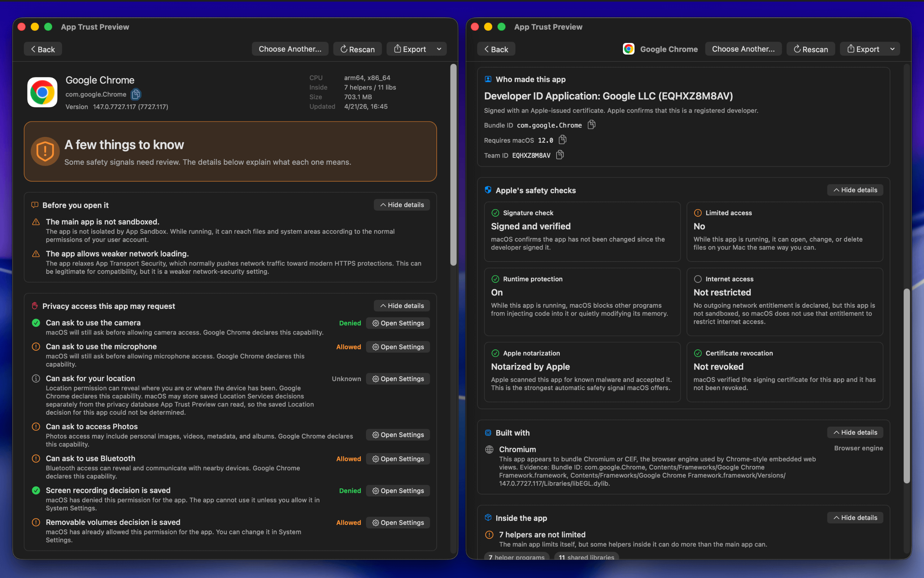This screenshot has height=578, width=924.
Task: Click warning triangle beside 'The app allows weaker network loading'
Action: (x=36, y=254)
